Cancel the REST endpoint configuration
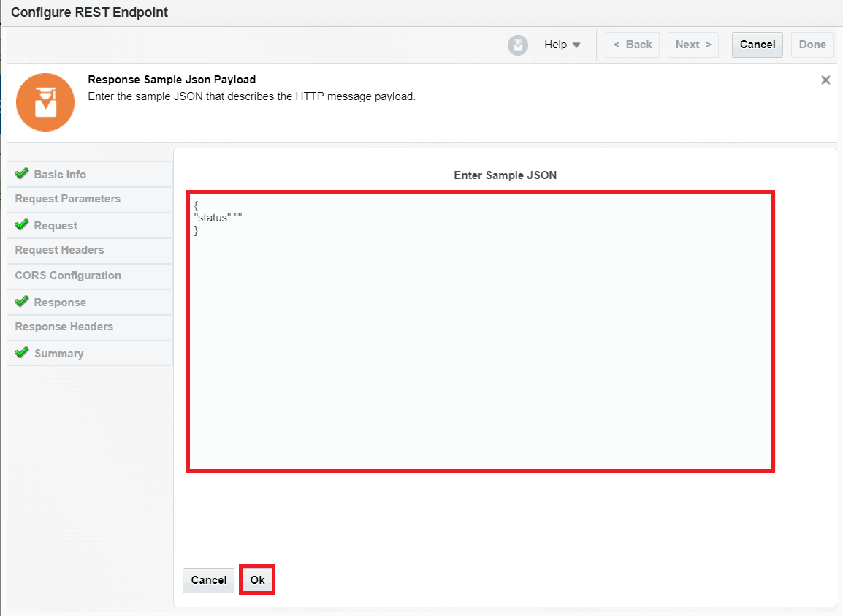 [x=757, y=45]
